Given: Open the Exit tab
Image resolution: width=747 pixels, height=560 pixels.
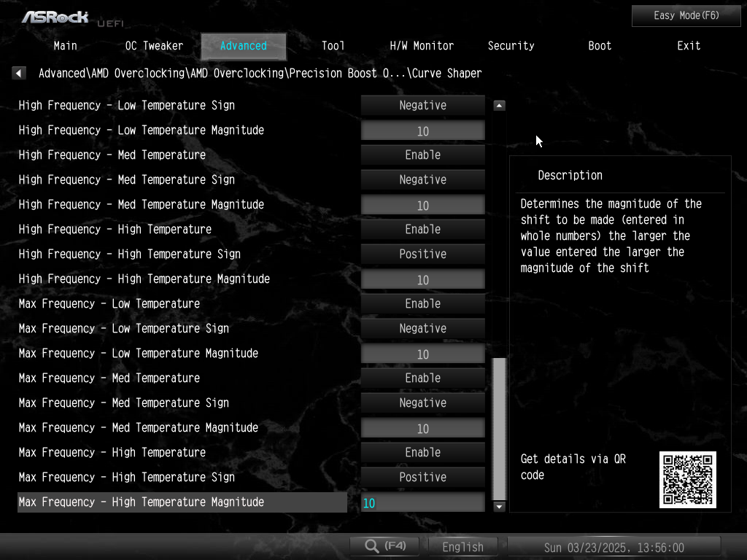Looking at the screenshot, I should (x=689, y=46).
